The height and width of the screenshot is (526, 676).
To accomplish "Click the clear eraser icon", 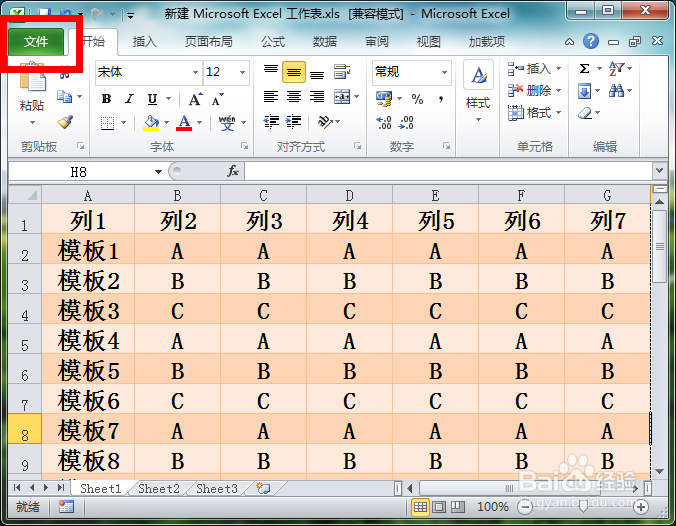I will [585, 113].
